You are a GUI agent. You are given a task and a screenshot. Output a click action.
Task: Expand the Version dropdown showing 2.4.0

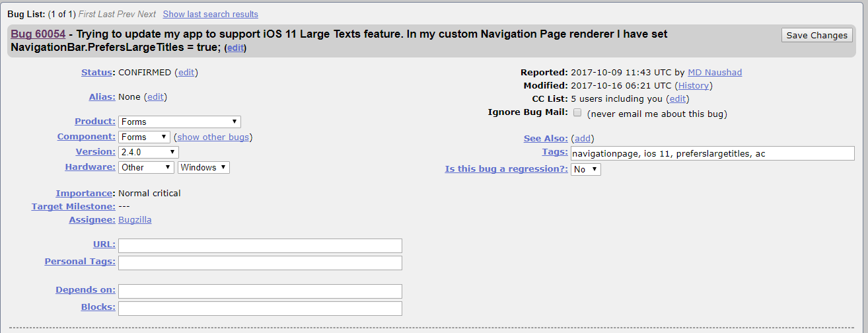[149, 152]
